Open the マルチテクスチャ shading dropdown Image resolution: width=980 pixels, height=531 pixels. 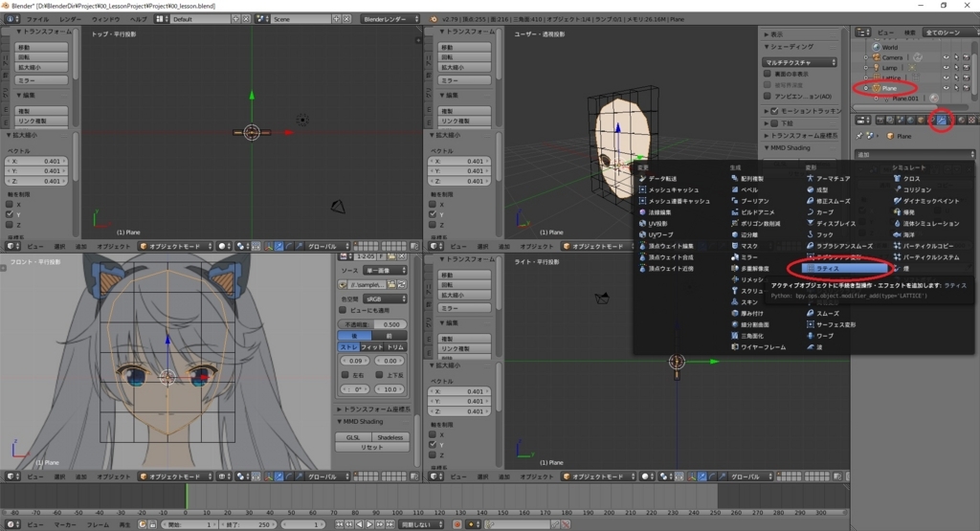[x=799, y=62]
